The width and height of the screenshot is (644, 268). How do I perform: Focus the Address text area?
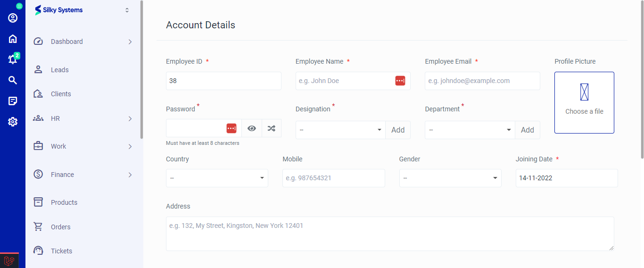click(x=390, y=234)
